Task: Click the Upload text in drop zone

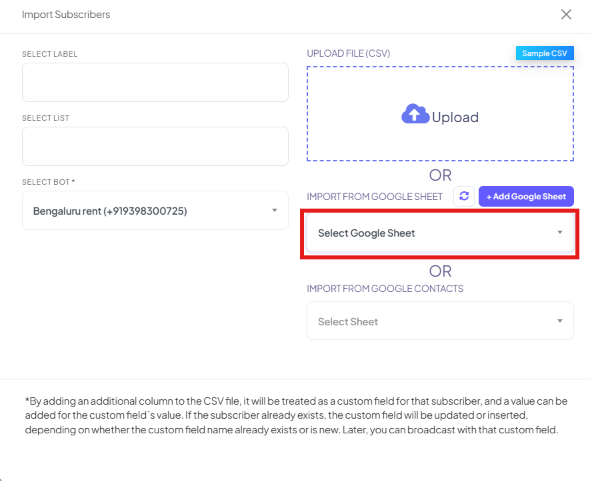Action: pyautogui.click(x=455, y=117)
